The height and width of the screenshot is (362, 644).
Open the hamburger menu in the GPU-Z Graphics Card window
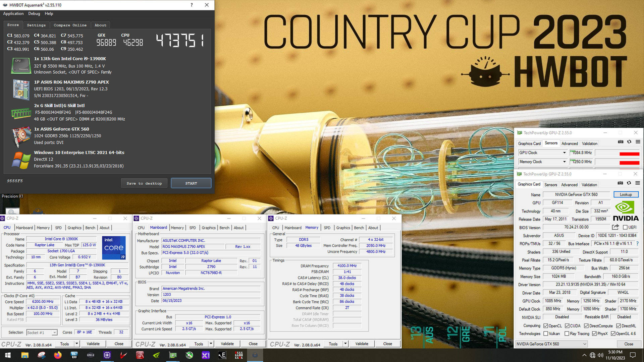(x=638, y=183)
